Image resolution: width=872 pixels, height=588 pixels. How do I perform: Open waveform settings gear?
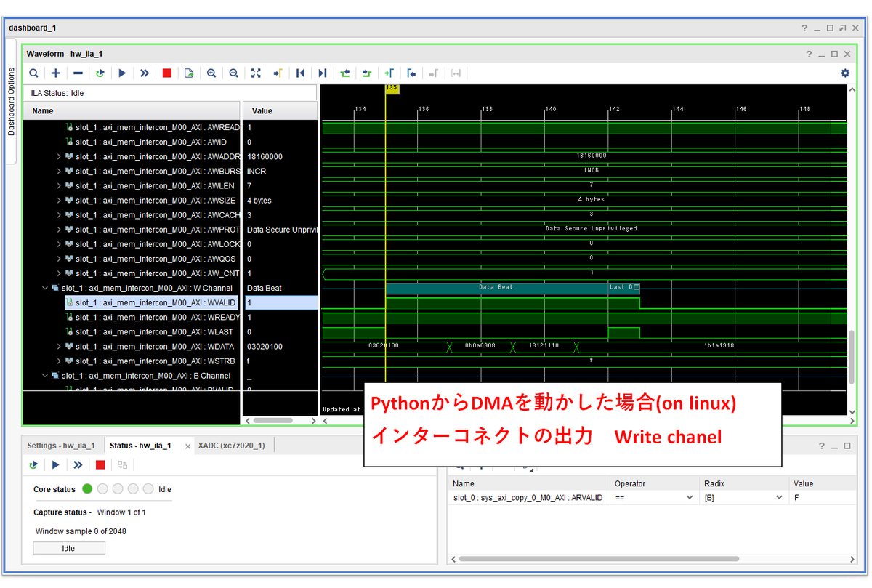(x=845, y=73)
